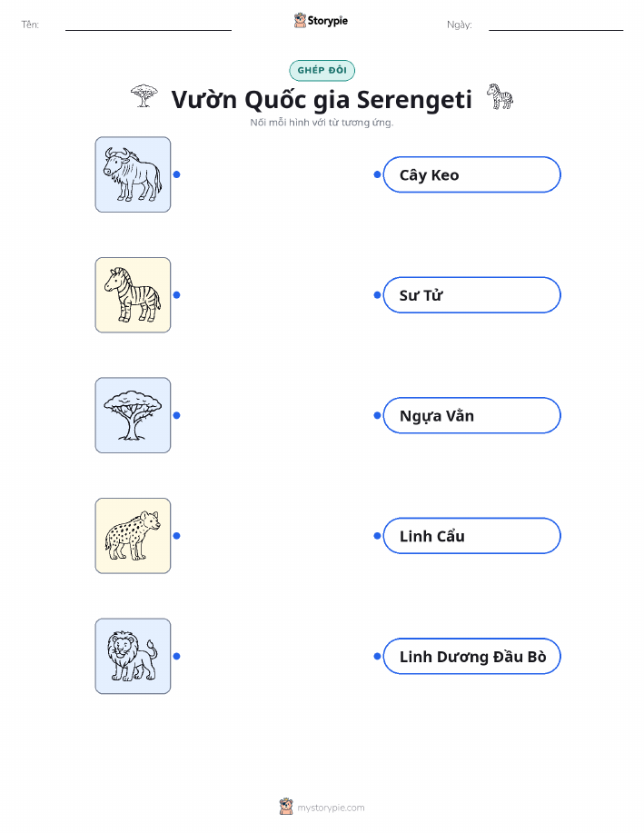Select the Cây Keo word box
Screen dimensions: 644x833
[x=471, y=174]
